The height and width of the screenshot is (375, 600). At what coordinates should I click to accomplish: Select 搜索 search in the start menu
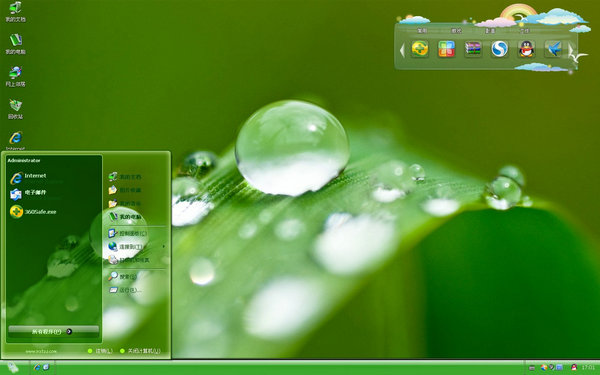coord(122,276)
